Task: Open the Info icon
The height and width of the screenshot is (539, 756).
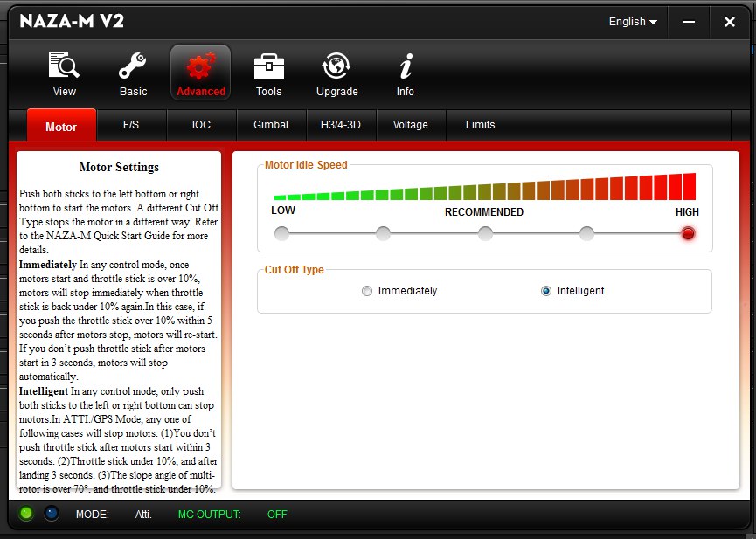Action: (405, 66)
